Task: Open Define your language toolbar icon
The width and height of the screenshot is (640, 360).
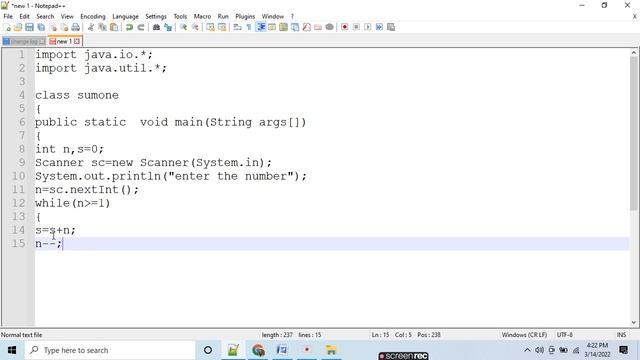Action: pos(272,27)
